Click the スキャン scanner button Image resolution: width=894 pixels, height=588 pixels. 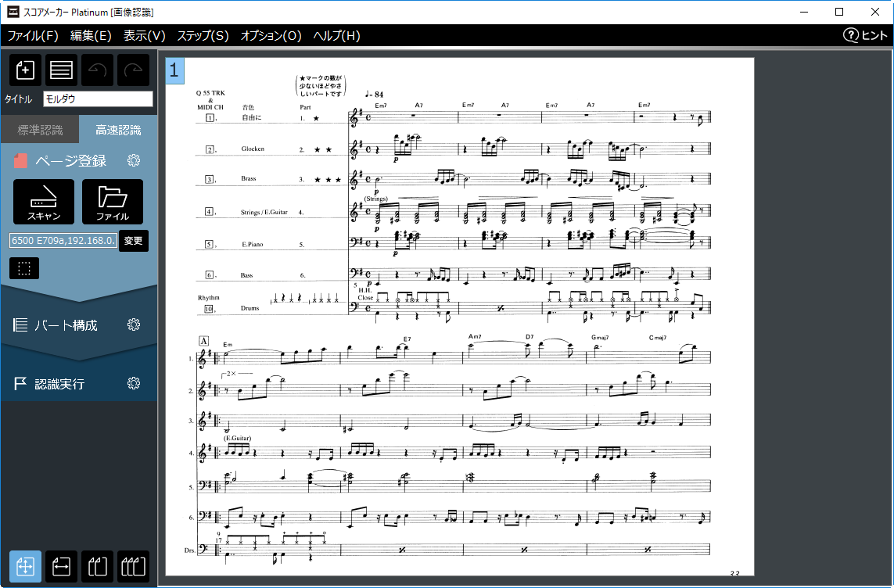click(x=44, y=202)
